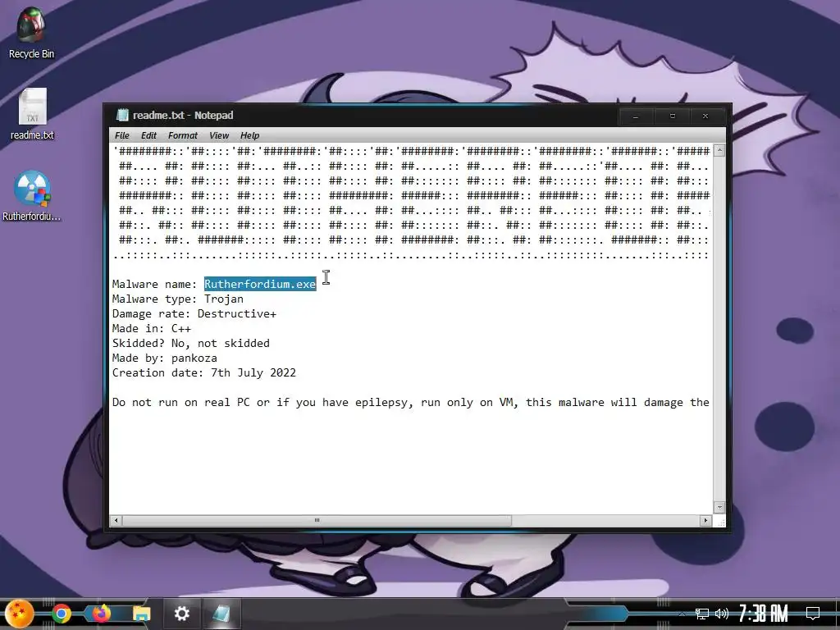Maximize the Notepad window
The height and width of the screenshot is (630, 840).
pyautogui.click(x=673, y=116)
